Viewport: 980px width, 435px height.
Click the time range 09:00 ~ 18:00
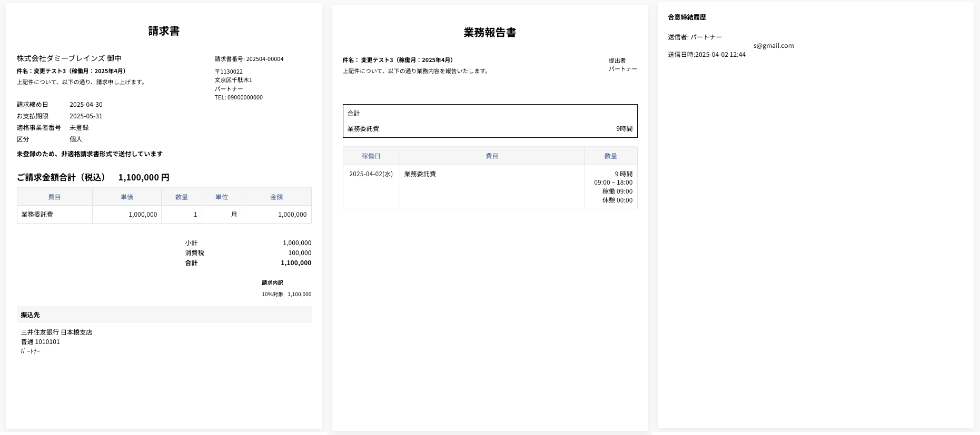(x=613, y=183)
